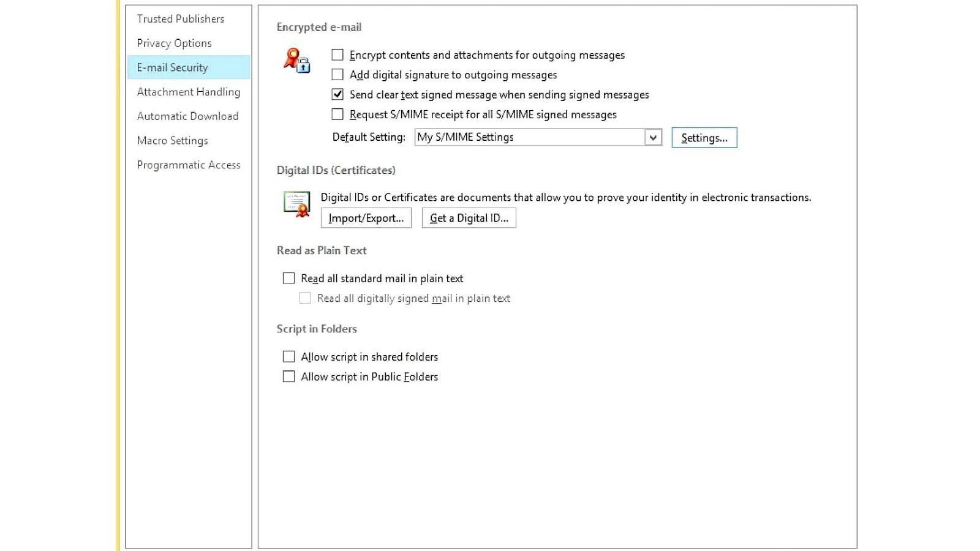Open the Macro Settings page
Viewport: 980px width, 551px height.
click(x=172, y=140)
